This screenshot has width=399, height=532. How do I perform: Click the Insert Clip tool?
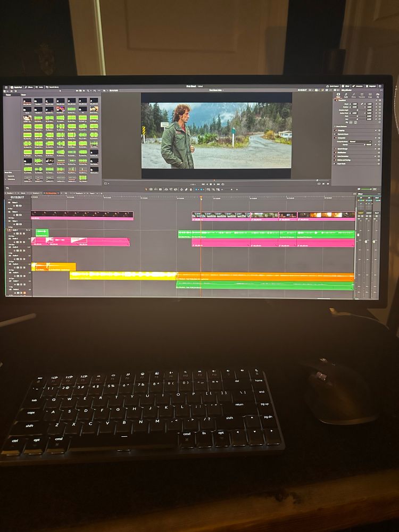click(166, 190)
